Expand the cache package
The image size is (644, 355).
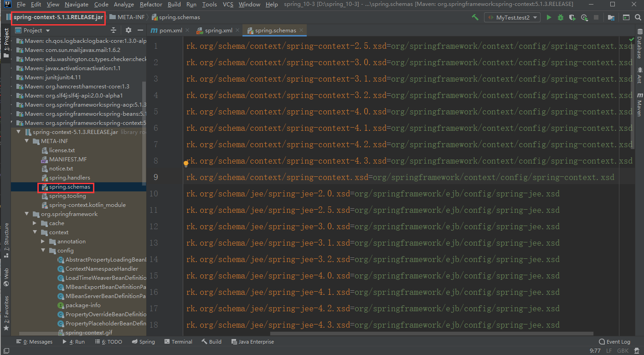click(35, 223)
